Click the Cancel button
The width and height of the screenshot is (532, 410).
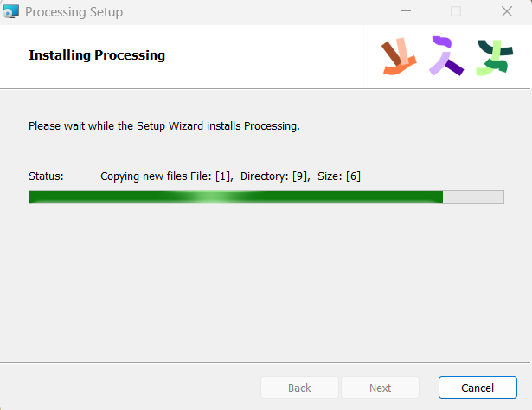(x=478, y=388)
